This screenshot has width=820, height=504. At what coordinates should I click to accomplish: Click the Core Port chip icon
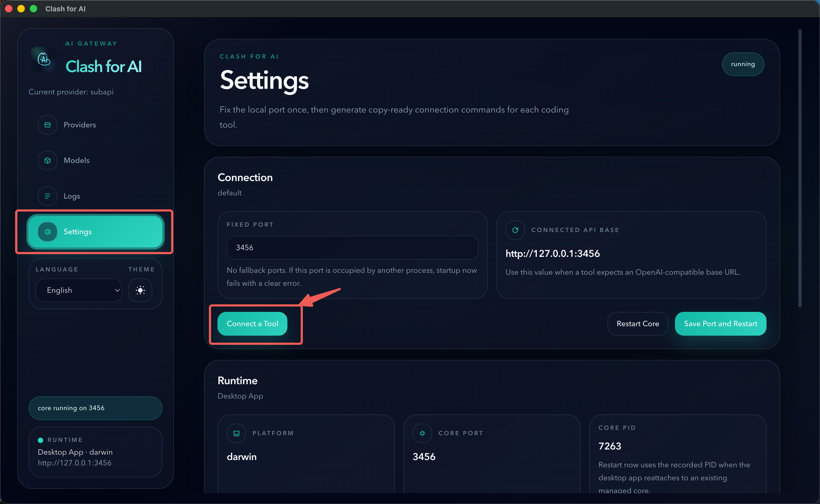(x=422, y=433)
